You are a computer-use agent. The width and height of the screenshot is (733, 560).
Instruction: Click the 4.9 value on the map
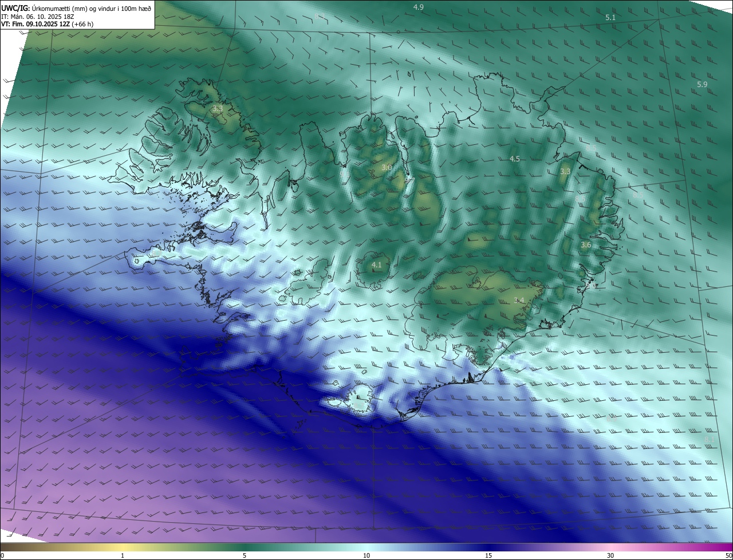click(418, 7)
